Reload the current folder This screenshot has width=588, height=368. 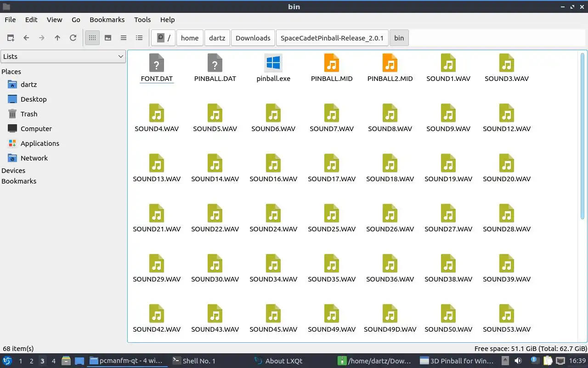pyautogui.click(x=73, y=38)
